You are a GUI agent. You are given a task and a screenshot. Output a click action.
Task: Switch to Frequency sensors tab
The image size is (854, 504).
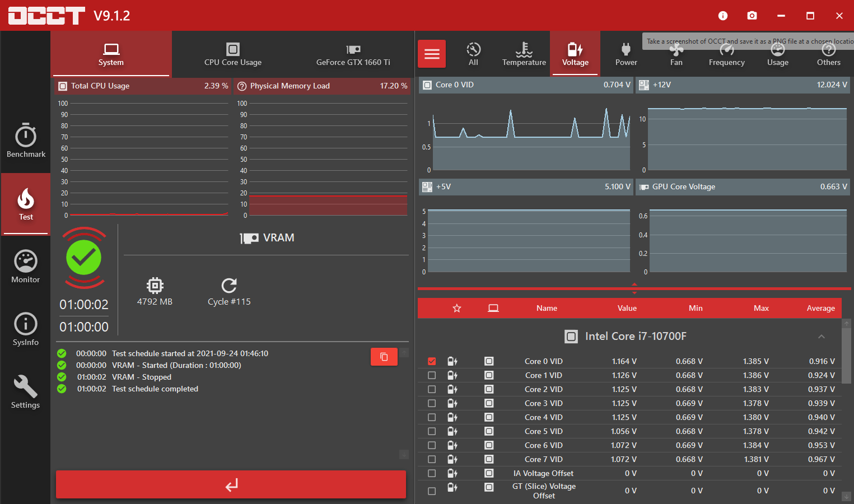(727, 54)
